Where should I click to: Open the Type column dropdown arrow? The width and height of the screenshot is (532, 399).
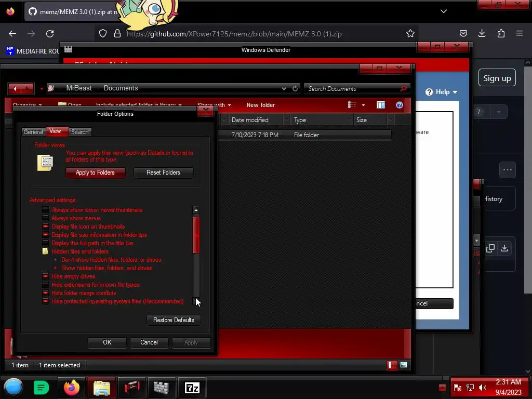tap(349, 120)
